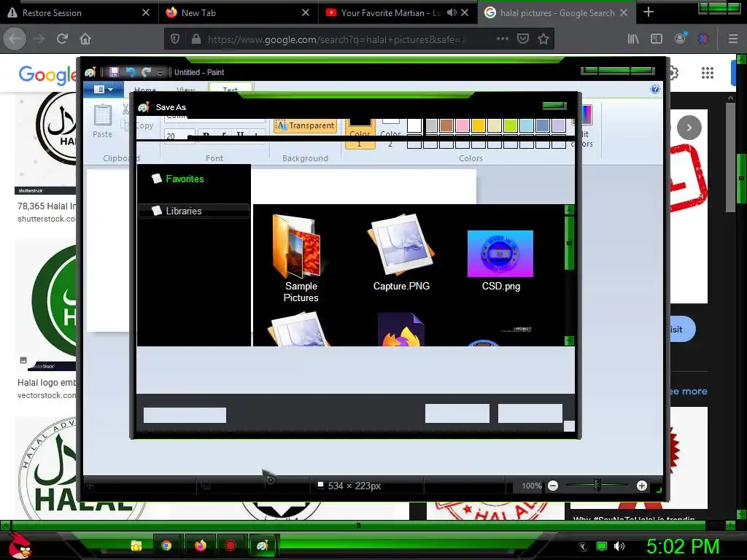Toggle the Firefox sidebar icon
747x560 pixels.
click(x=657, y=39)
